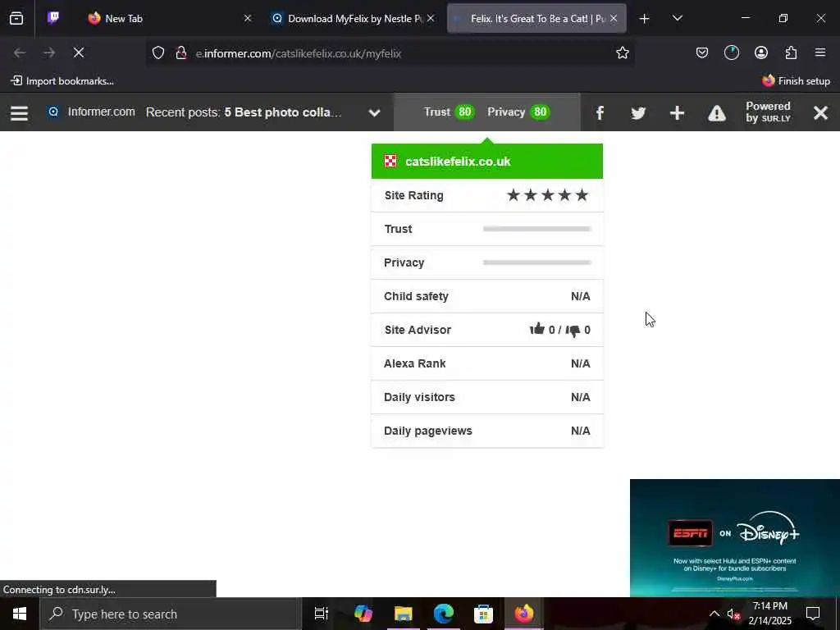This screenshot has width=840, height=630.
Task: Share on Facebook icon
Action: tap(600, 113)
